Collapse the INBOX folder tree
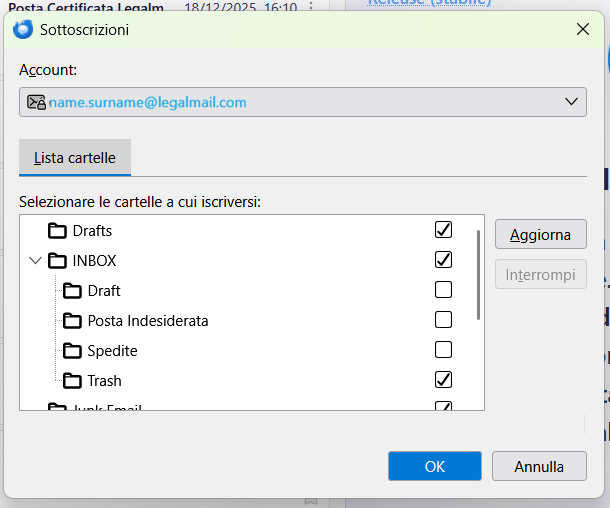Screen dimensions: 610x508 tap(36, 261)
